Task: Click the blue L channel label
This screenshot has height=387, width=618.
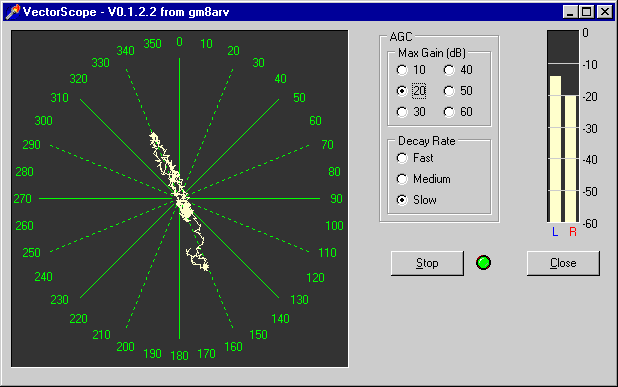Action: click(555, 232)
